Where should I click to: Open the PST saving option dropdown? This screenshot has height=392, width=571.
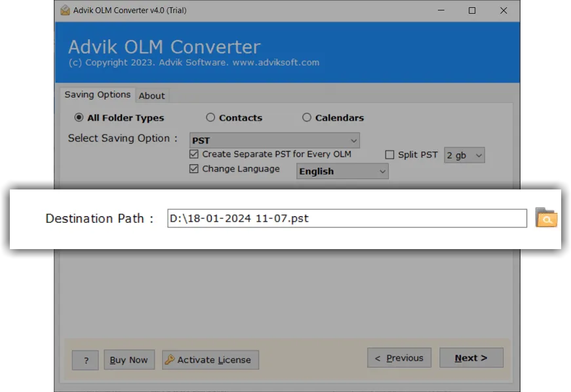tap(275, 140)
